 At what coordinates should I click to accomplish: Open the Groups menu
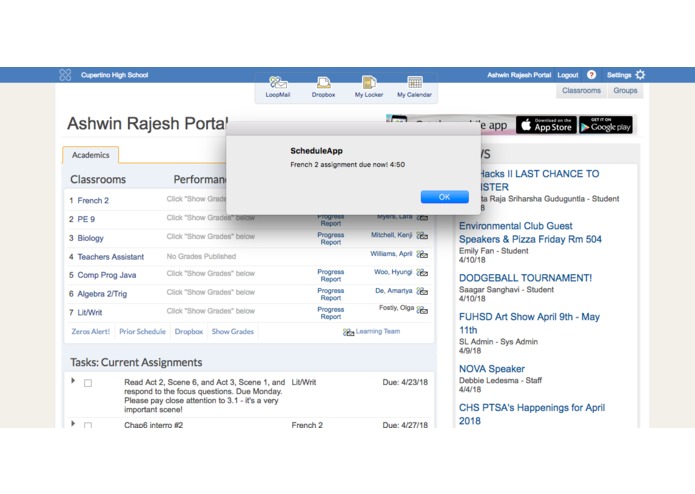click(x=625, y=90)
